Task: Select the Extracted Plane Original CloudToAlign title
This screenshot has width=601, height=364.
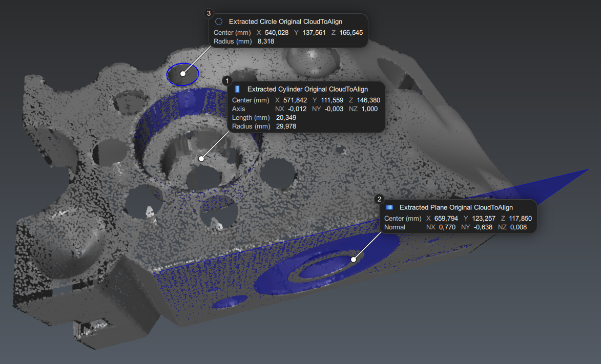Action: tap(456, 207)
